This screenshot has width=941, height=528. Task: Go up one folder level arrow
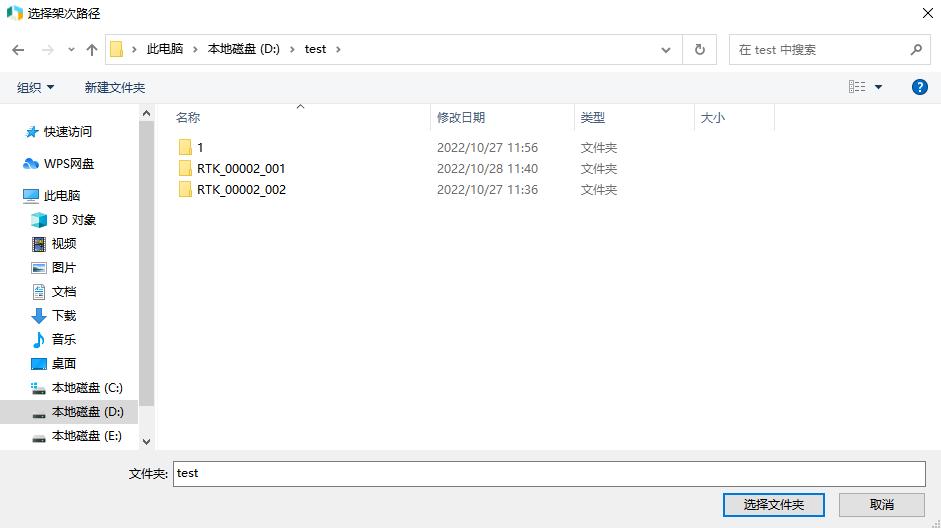92,50
